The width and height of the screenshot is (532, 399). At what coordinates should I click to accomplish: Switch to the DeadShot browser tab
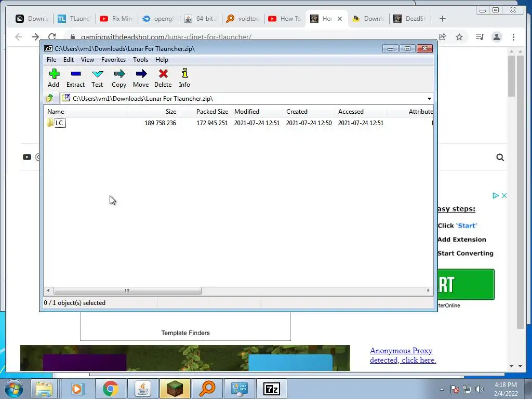coord(410,19)
